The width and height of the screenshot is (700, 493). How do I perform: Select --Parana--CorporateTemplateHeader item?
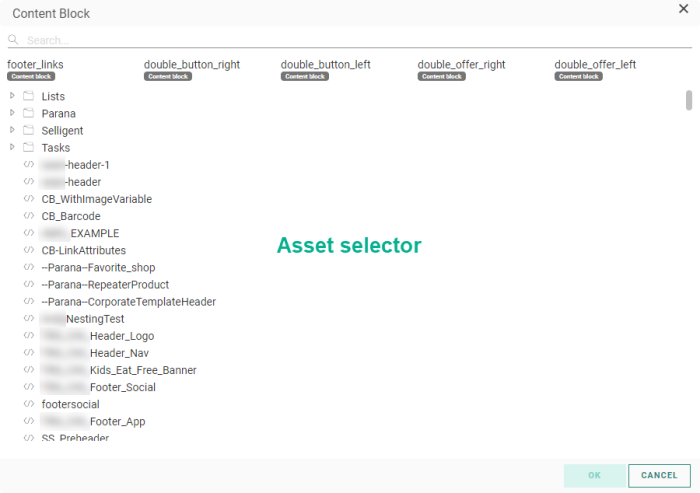(128, 302)
